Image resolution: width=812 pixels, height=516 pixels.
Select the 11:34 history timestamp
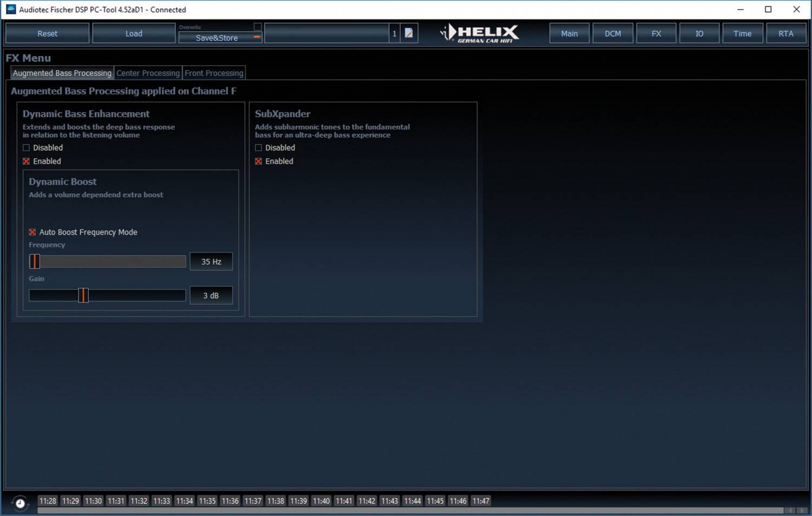coord(184,501)
